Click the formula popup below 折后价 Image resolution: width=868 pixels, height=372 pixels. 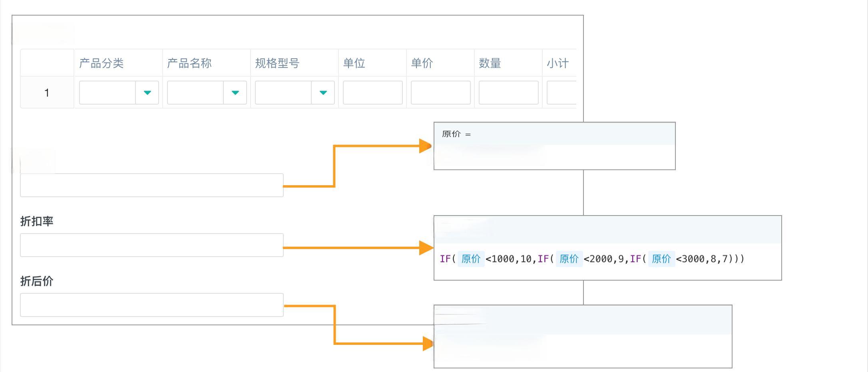582,337
